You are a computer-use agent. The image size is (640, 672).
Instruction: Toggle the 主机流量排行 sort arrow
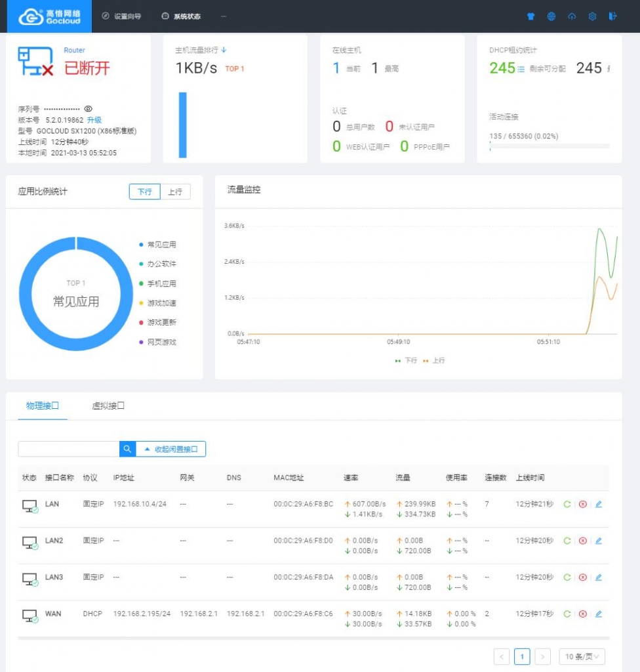click(x=224, y=50)
